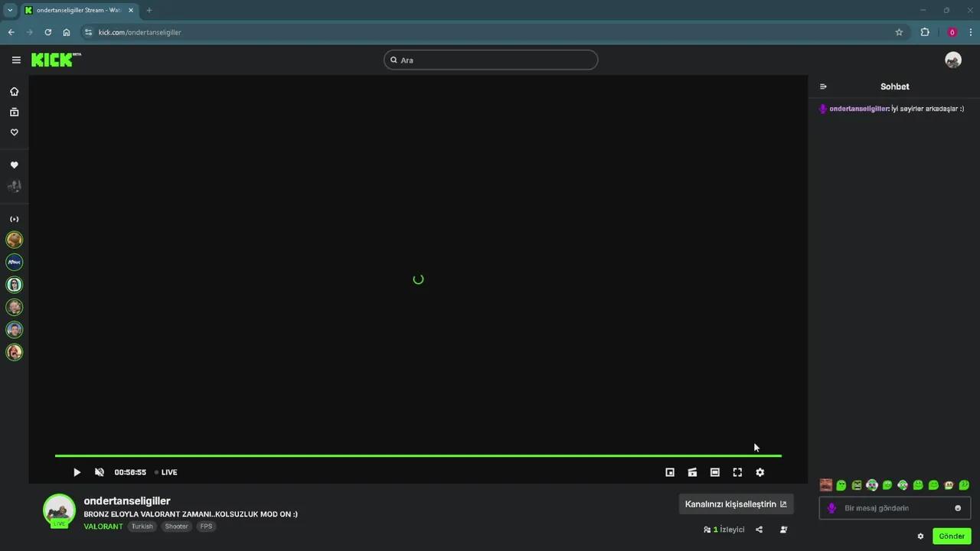
Task: Open the blue logo channel avatar in the sidebar
Action: coord(15,262)
